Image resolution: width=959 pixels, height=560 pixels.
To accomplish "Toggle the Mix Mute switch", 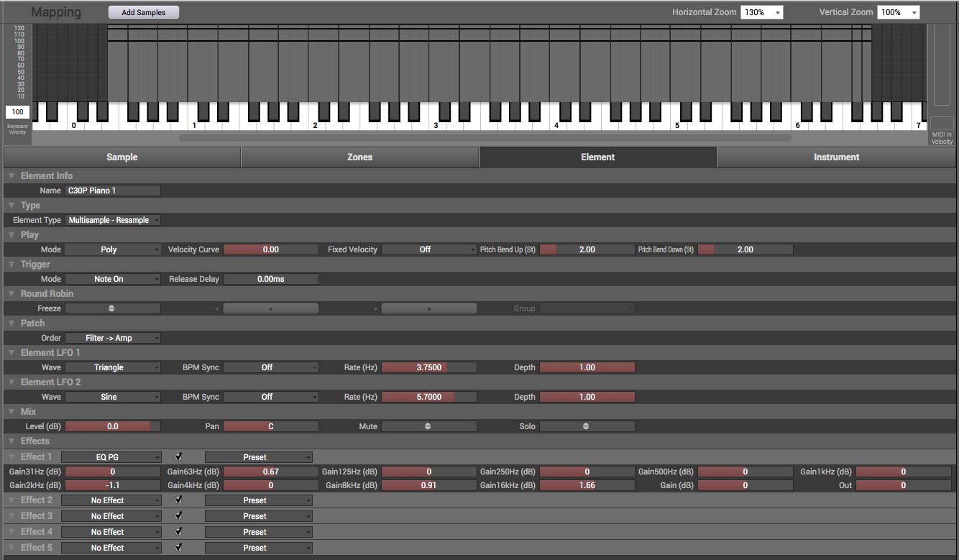I will (x=428, y=426).
